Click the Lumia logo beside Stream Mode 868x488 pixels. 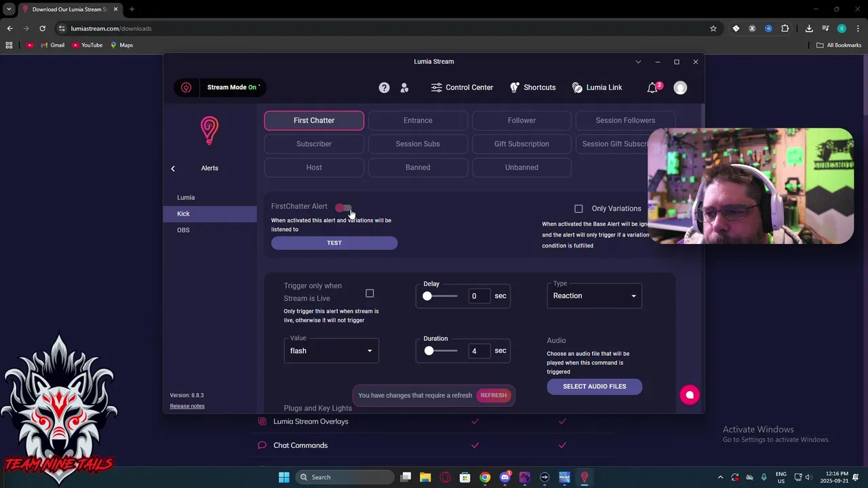point(186,87)
